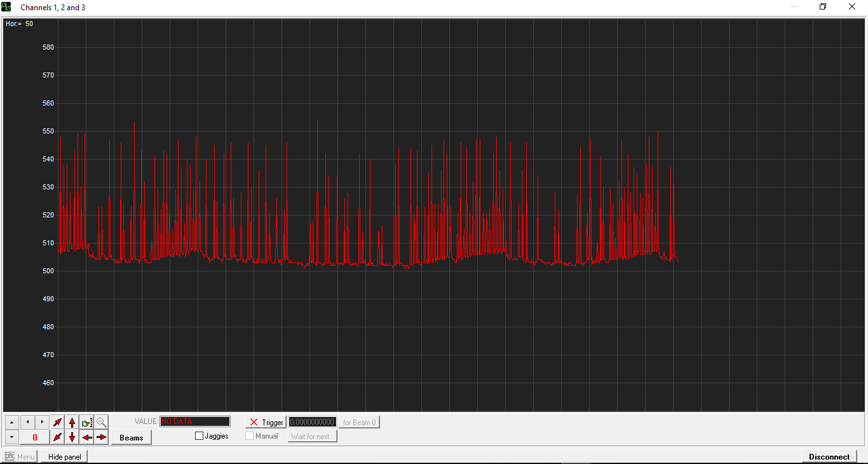Restore down the Channels window
This screenshot has height=464, width=868.
tap(823, 7)
